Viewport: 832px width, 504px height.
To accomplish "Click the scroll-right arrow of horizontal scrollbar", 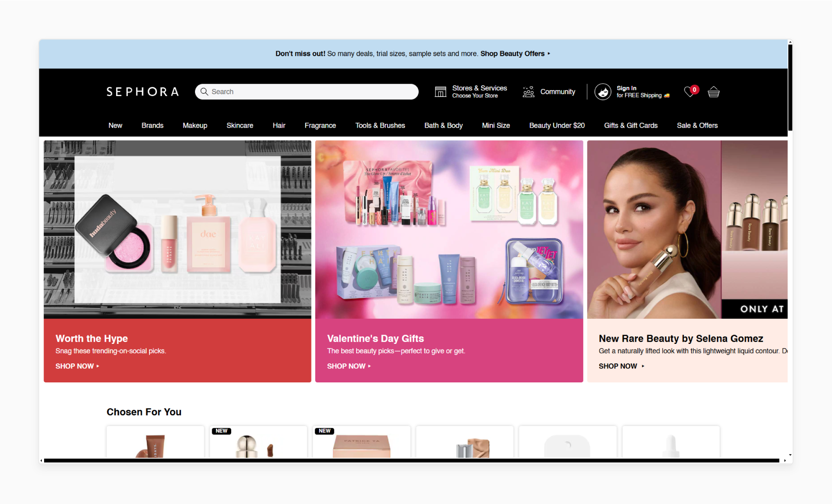I will click(x=785, y=460).
